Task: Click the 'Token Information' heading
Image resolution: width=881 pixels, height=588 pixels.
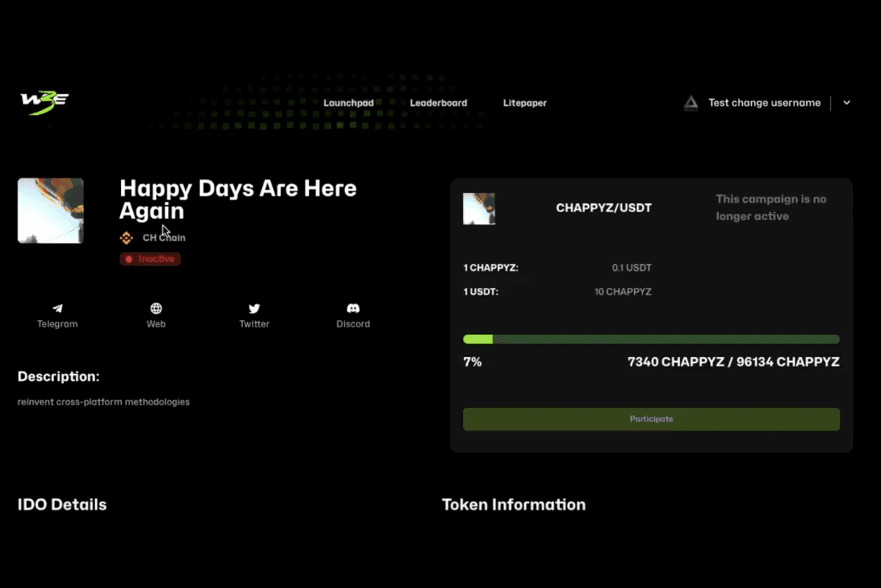Action: coord(514,504)
